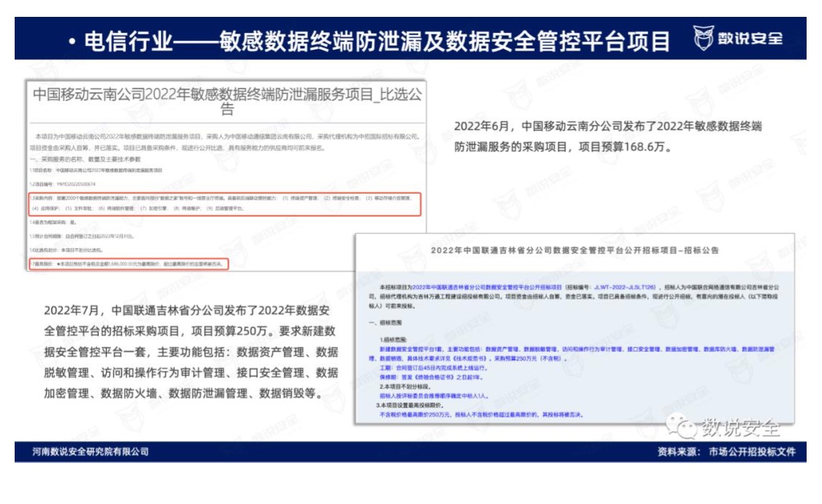This screenshot has height=504, width=822.
Task: Click blue text 不含税价格最高限价250万元
Action: (x=415, y=415)
